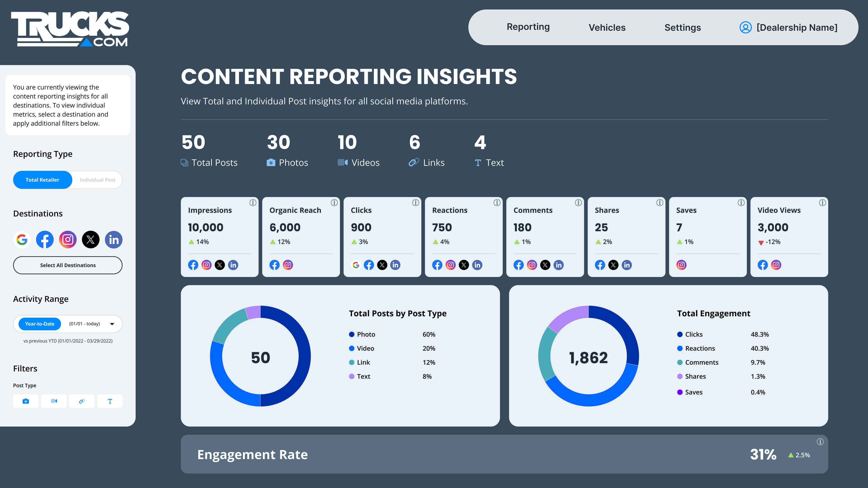The image size is (868, 488).
Task: Click the Comments legend color dot
Action: point(680,362)
